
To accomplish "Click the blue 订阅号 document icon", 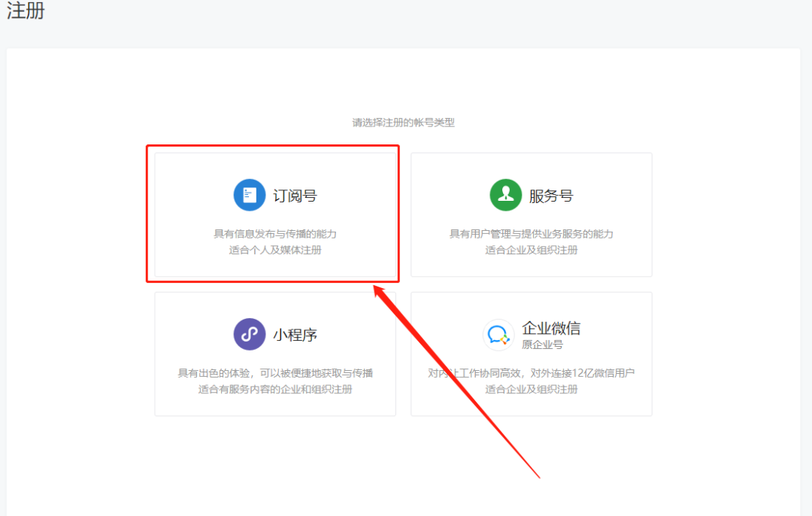I will (x=250, y=195).
